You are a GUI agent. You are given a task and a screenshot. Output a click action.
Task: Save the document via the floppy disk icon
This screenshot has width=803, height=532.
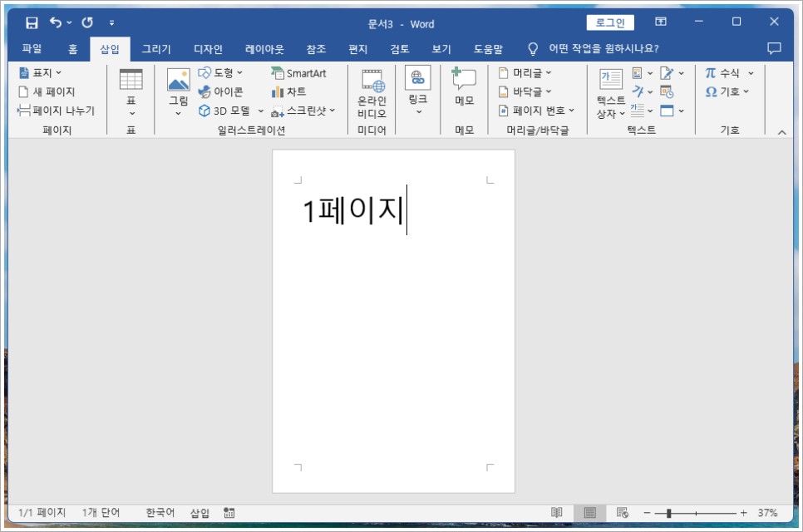coord(32,22)
